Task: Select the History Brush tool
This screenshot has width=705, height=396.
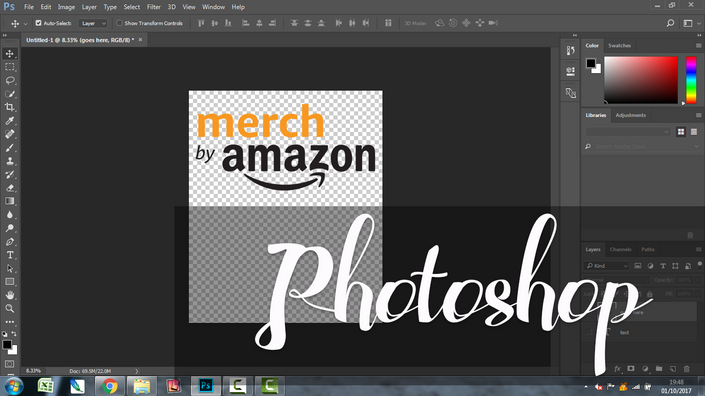Action: [x=9, y=174]
